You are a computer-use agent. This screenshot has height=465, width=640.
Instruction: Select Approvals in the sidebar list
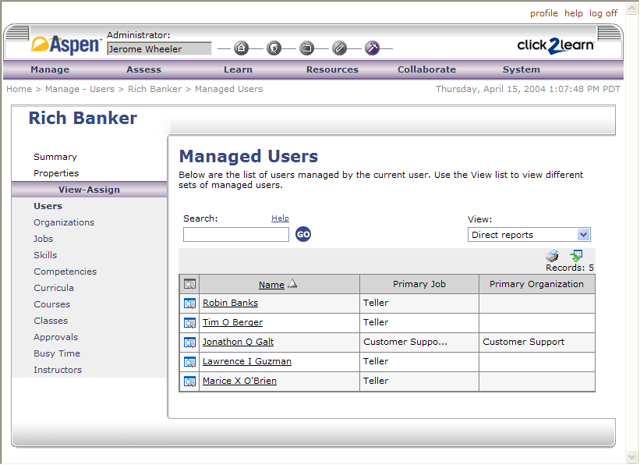pos(56,337)
